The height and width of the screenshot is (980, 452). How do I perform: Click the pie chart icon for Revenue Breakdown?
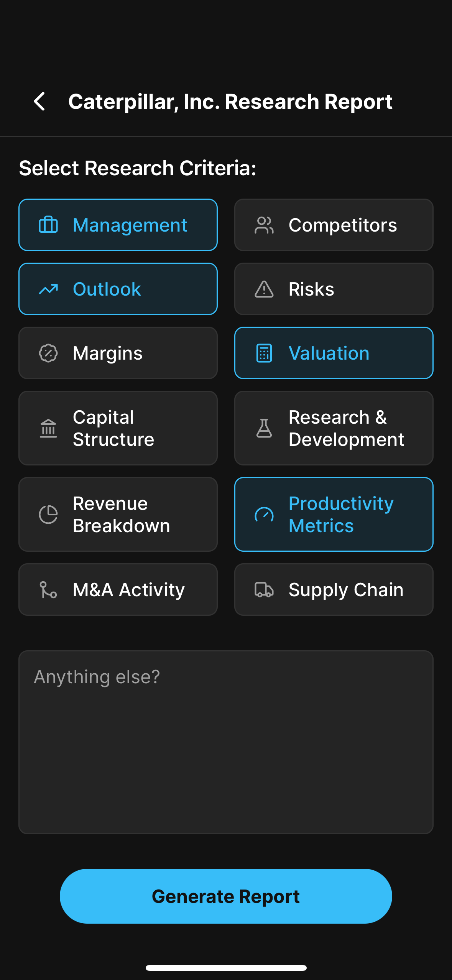(48, 515)
